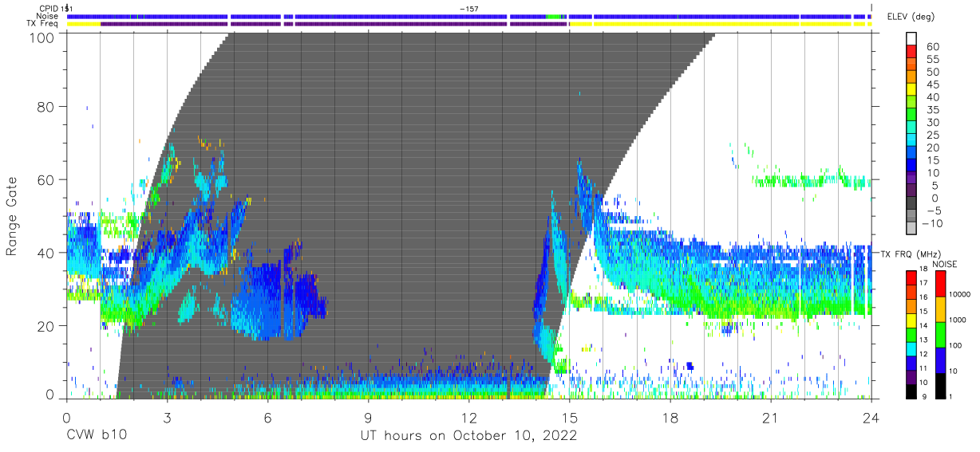The width and height of the screenshot is (980, 452).
Task: Click the black bottom segment of the NOISE bar
Action: [940, 387]
